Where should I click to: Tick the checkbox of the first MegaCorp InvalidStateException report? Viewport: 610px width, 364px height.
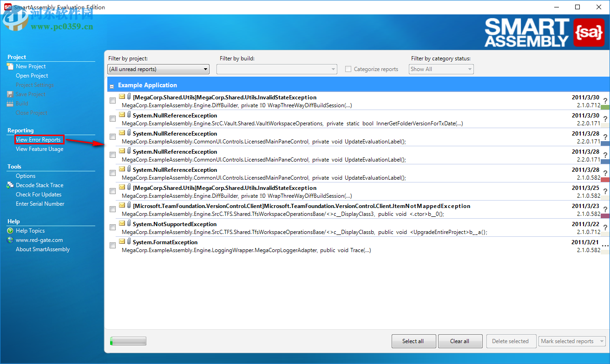pyautogui.click(x=112, y=100)
